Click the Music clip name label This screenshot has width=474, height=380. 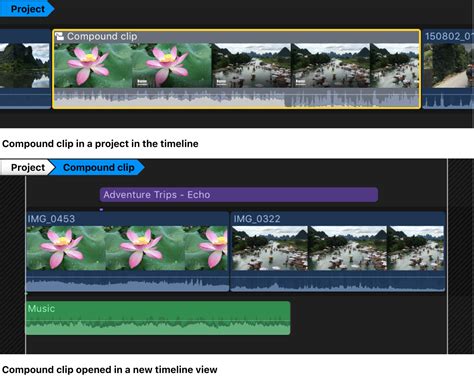pyautogui.click(x=41, y=308)
